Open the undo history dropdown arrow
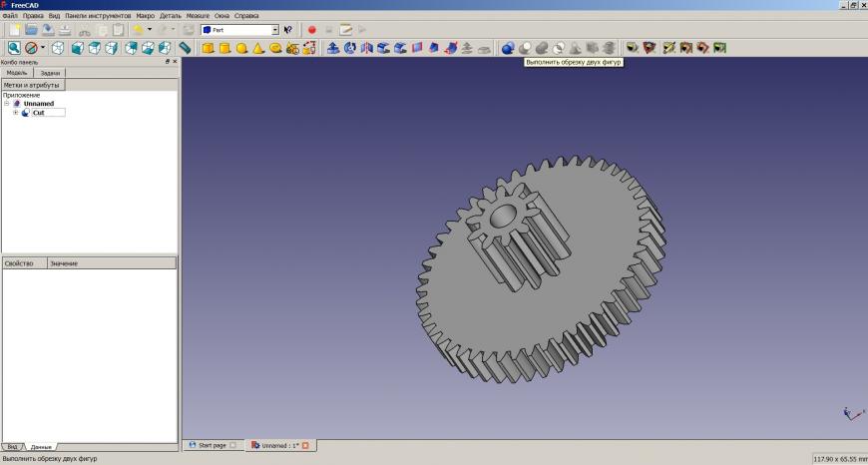 (150, 30)
